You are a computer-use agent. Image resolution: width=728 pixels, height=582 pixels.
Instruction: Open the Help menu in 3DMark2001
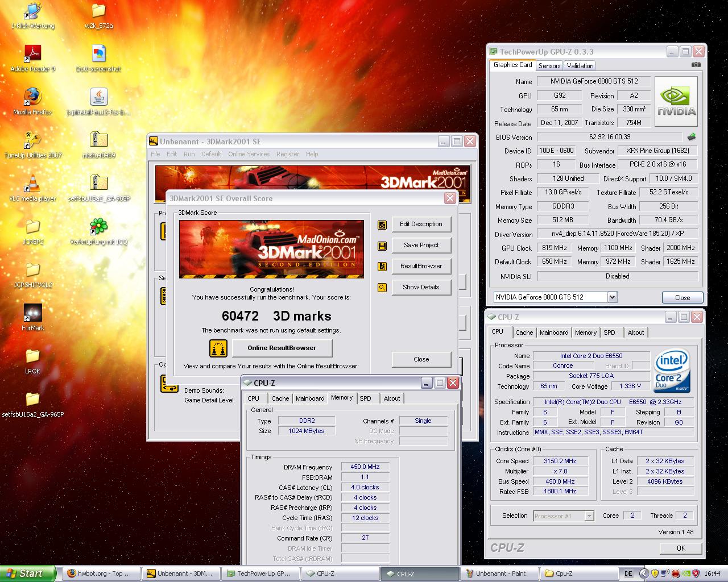(312, 154)
